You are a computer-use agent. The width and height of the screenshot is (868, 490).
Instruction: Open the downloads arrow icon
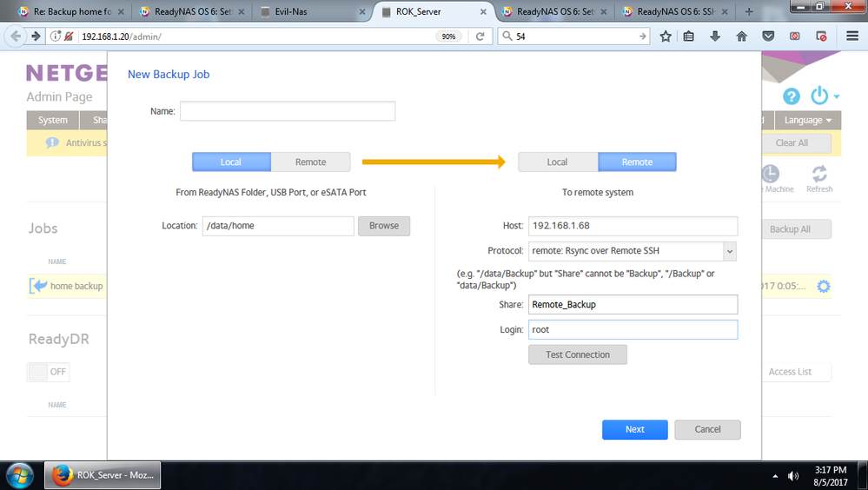click(x=715, y=36)
